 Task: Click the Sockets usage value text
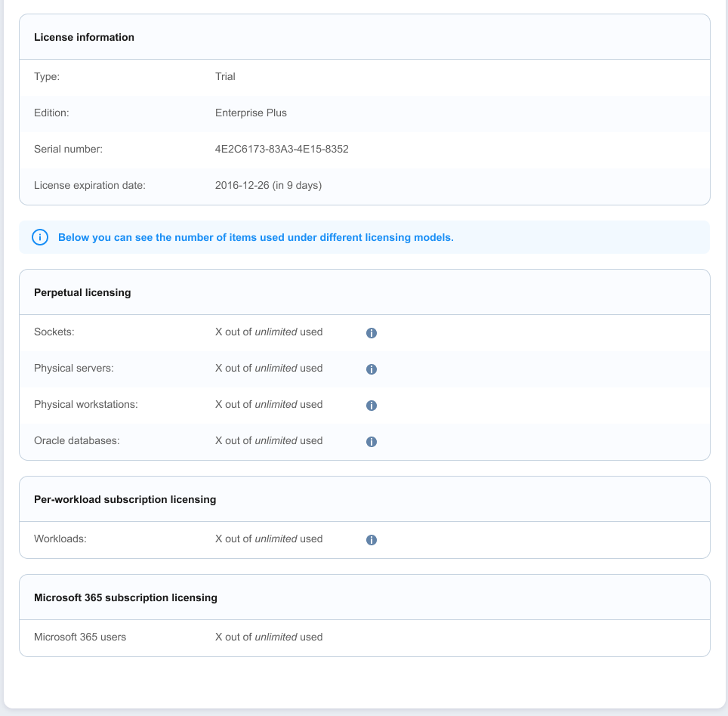point(268,332)
